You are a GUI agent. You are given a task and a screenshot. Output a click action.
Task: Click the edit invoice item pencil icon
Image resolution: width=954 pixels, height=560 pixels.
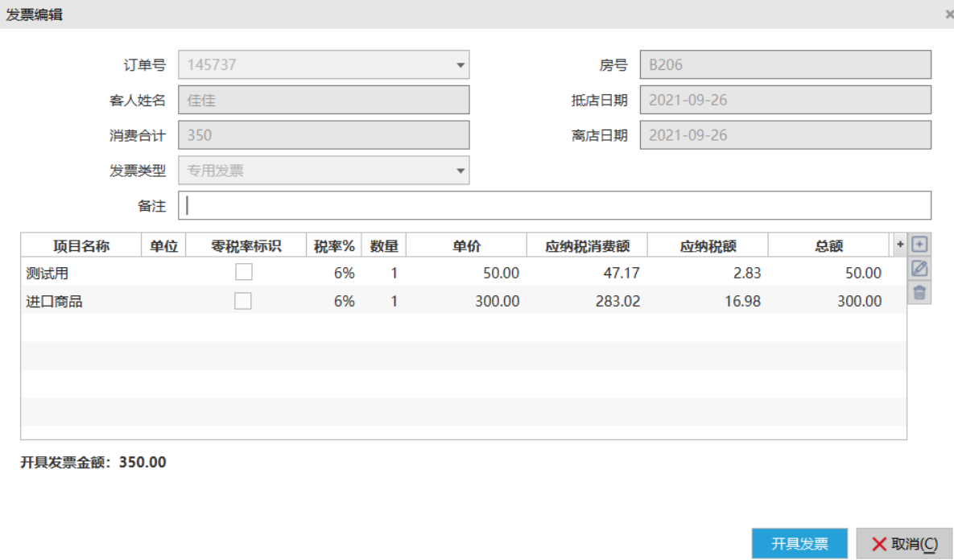click(x=919, y=269)
